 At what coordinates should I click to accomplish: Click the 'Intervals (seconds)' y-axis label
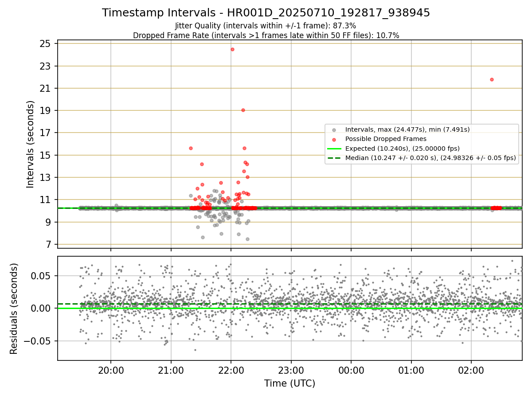click(31, 144)
